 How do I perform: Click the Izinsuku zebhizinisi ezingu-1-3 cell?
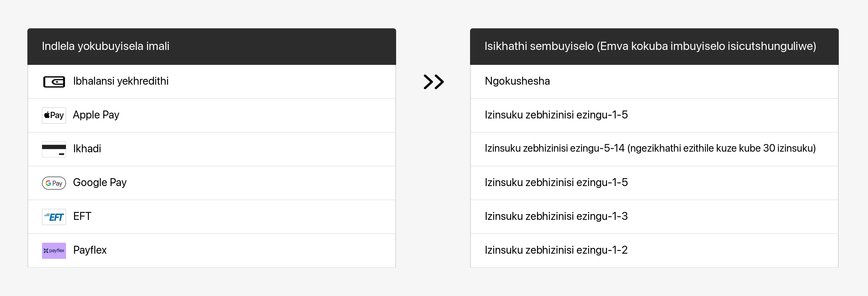(x=654, y=217)
